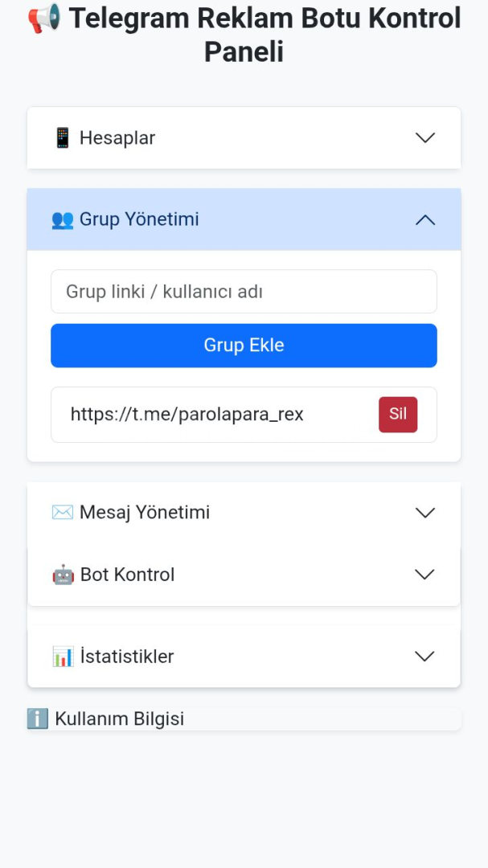
Task: Click the envelope icon beside Mesaj Yönetimi
Action: tap(63, 512)
